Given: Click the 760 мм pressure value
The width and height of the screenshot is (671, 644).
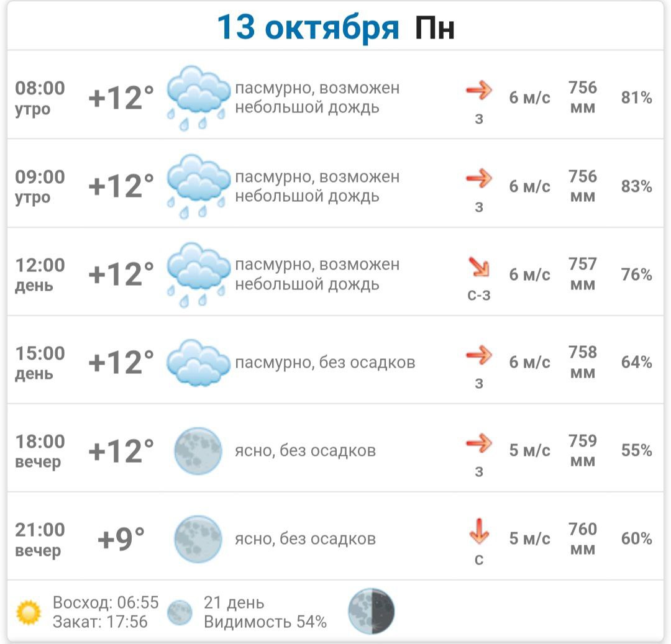Looking at the screenshot, I should coord(582,539).
